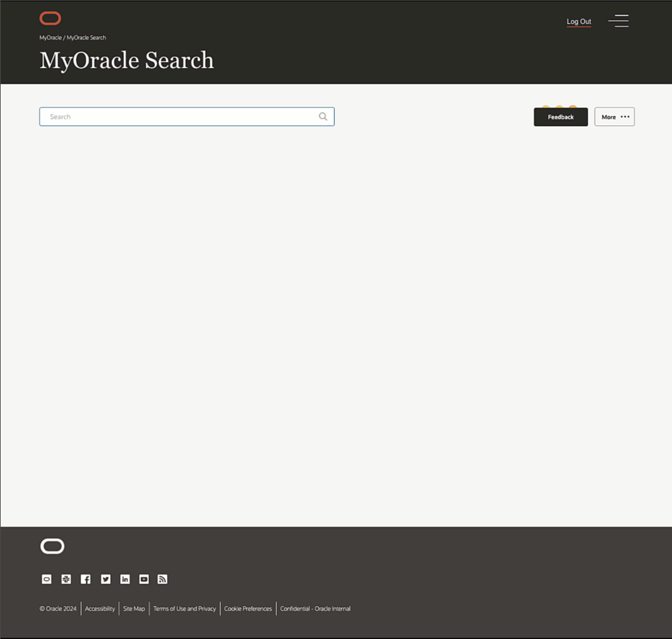Click the Oracle logo in the header
This screenshot has width=672, height=639.
(49, 18)
